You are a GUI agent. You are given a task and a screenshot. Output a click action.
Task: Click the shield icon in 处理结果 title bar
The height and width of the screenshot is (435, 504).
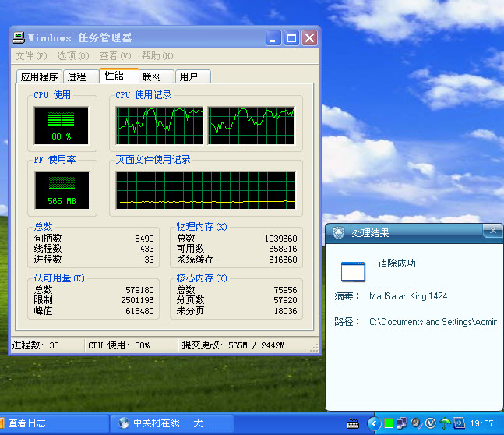[x=338, y=232]
